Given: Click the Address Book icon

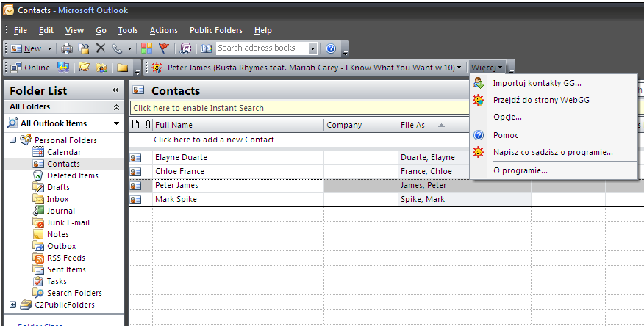Looking at the screenshot, I should click(x=206, y=48).
